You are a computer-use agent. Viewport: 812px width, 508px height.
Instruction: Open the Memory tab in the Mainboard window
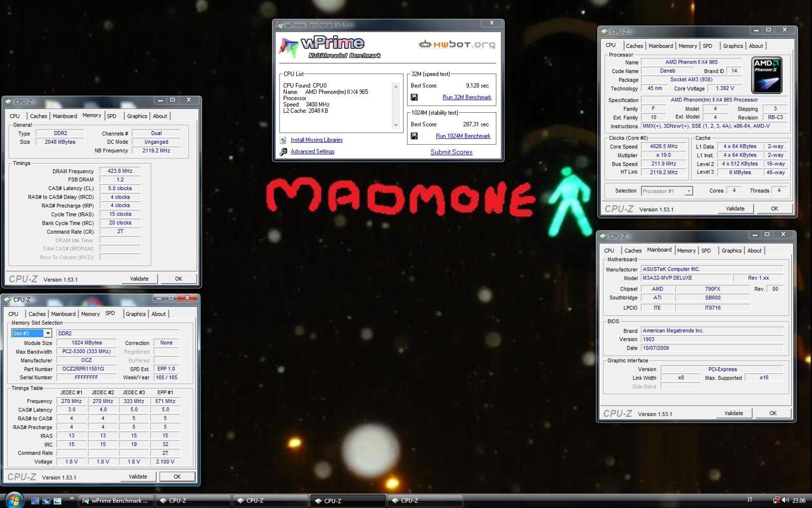point(686,251)
